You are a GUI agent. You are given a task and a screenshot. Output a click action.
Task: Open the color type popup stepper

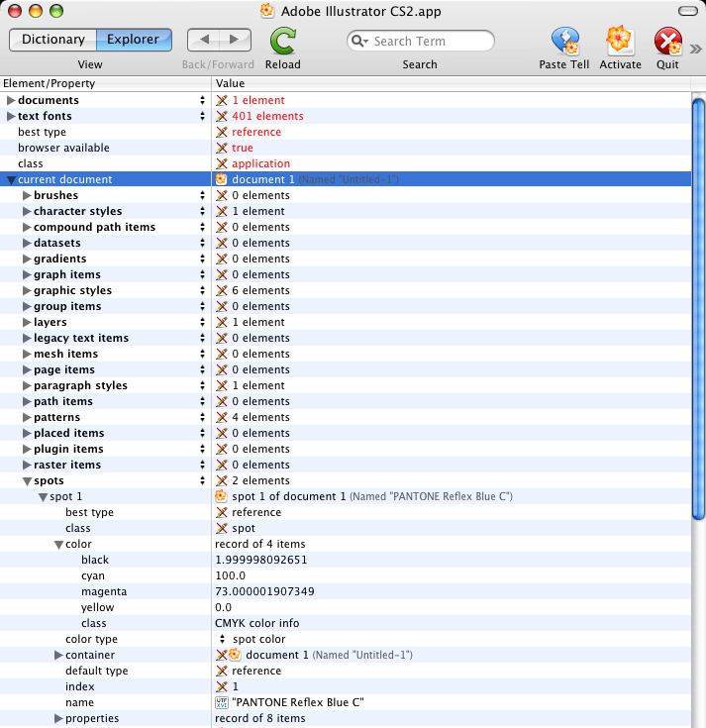tap(223, 639)
